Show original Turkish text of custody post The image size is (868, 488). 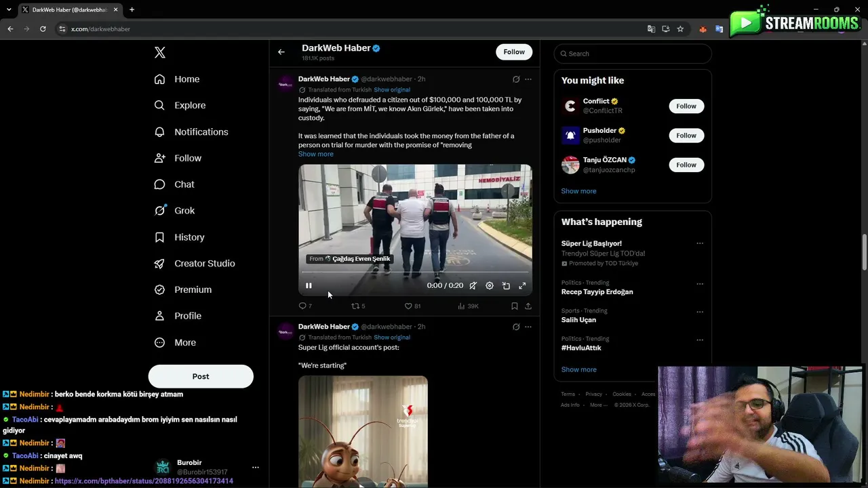pyautogui.click(x=392, y=89)
